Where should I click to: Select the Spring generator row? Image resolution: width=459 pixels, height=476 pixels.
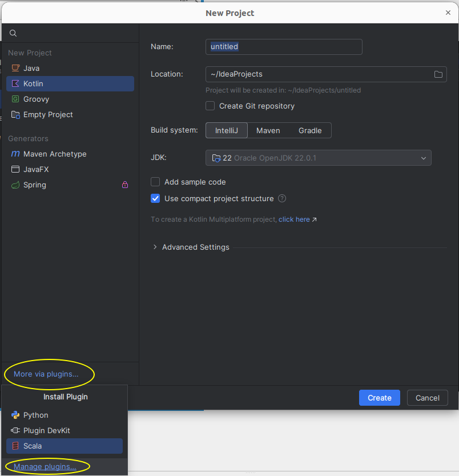pyautogui.click(x=70, y=185)
